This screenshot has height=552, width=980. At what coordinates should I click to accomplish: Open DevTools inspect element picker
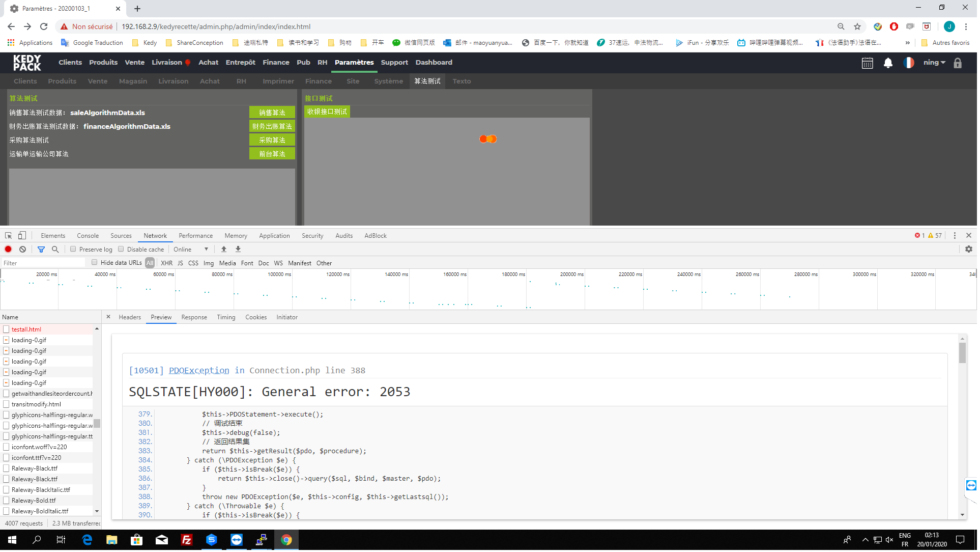click(x=8, y=236)
